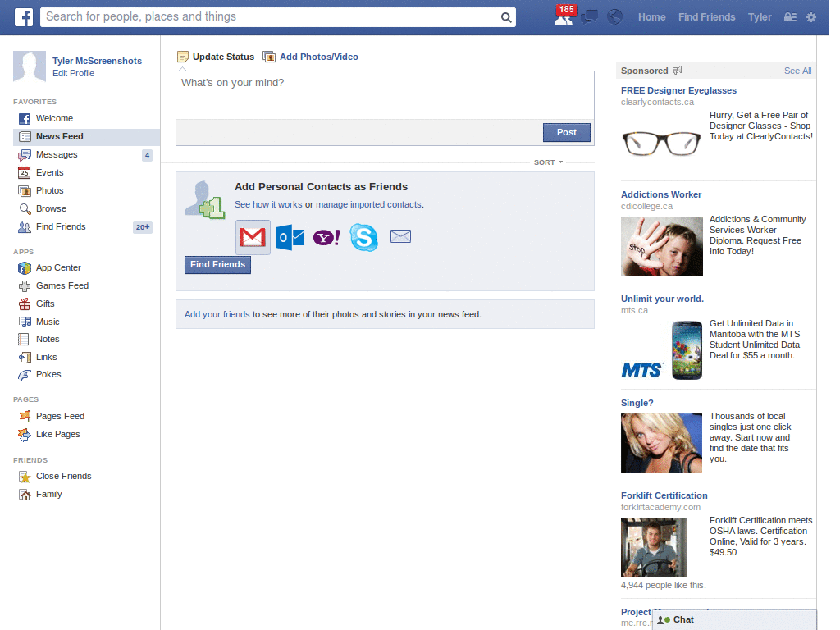Click the Gifts present icon
This screenshot has width=840, height=630.
(x=25, y=304)
